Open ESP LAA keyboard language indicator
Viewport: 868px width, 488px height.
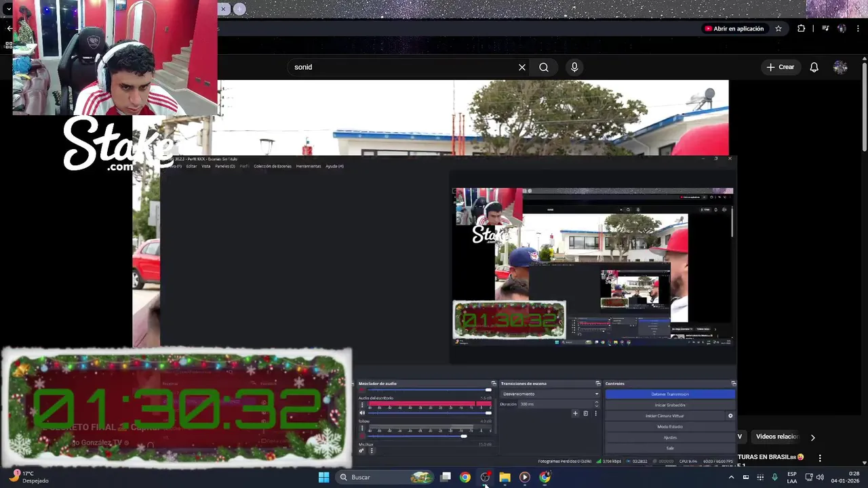coord(792,477)
